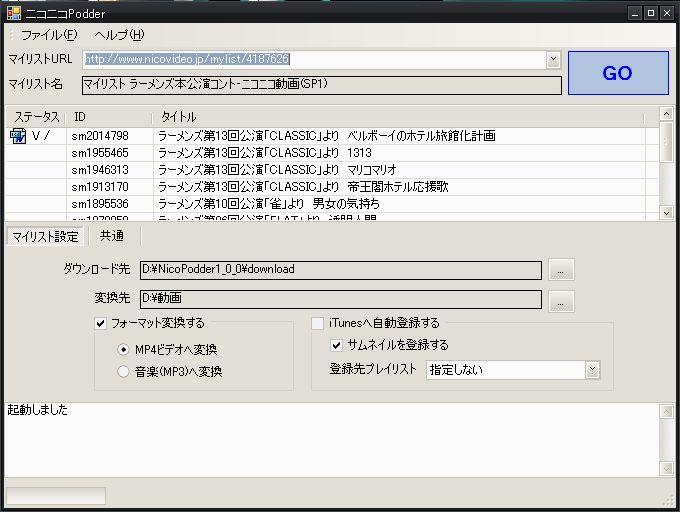
Task: Click the V / status text in first row
Action: point(40,136)
